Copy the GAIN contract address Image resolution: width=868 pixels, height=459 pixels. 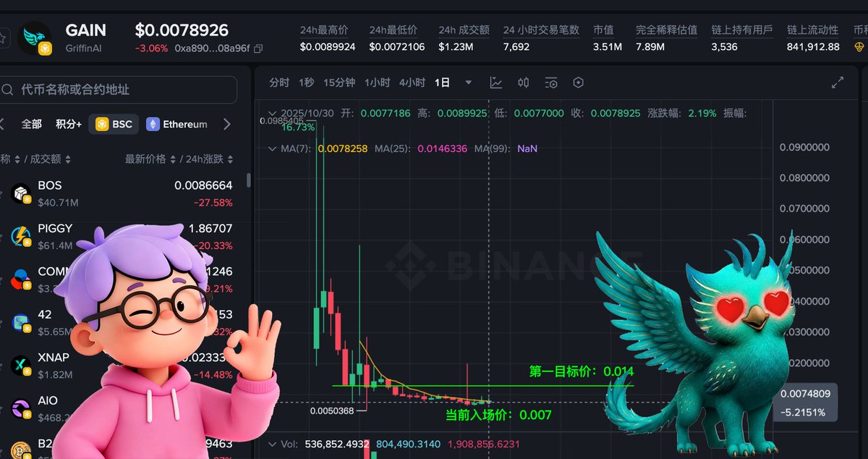click(x=258, y=49)
